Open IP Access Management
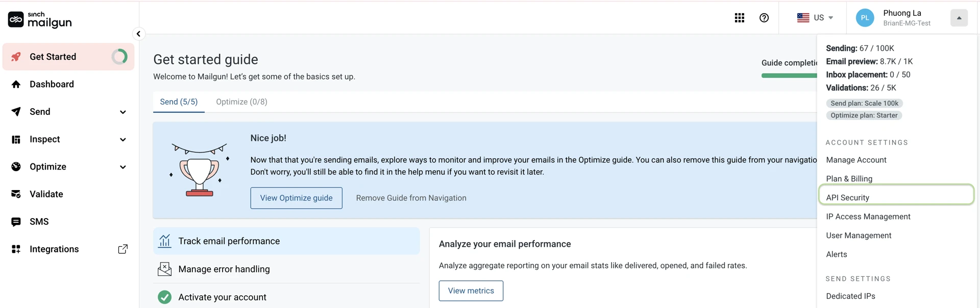 pyautogui.click(x=868, y=217)
